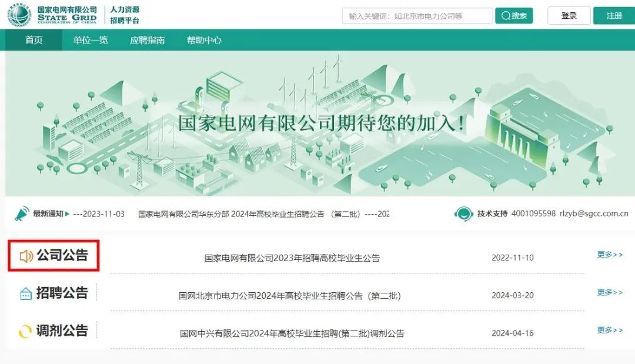Click the megaphone icon next to 最新通知
This screenshot has height=364, width=635.
click(22, 213)
